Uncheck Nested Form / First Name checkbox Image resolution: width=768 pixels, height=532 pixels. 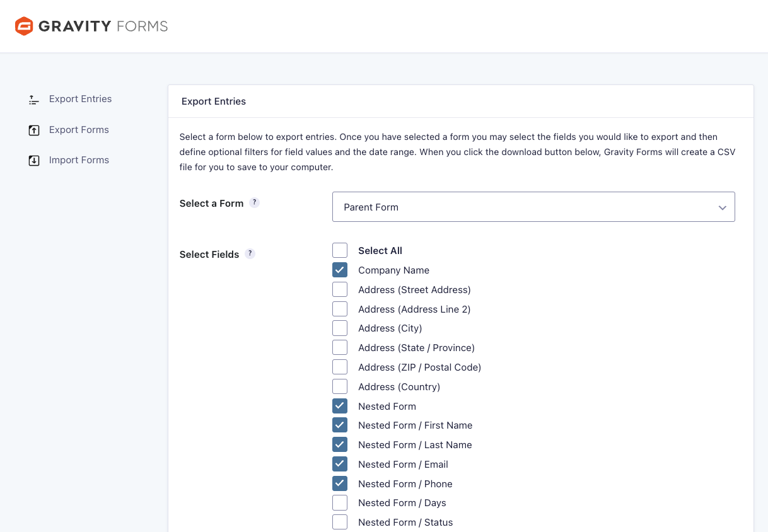pos(340,425)
